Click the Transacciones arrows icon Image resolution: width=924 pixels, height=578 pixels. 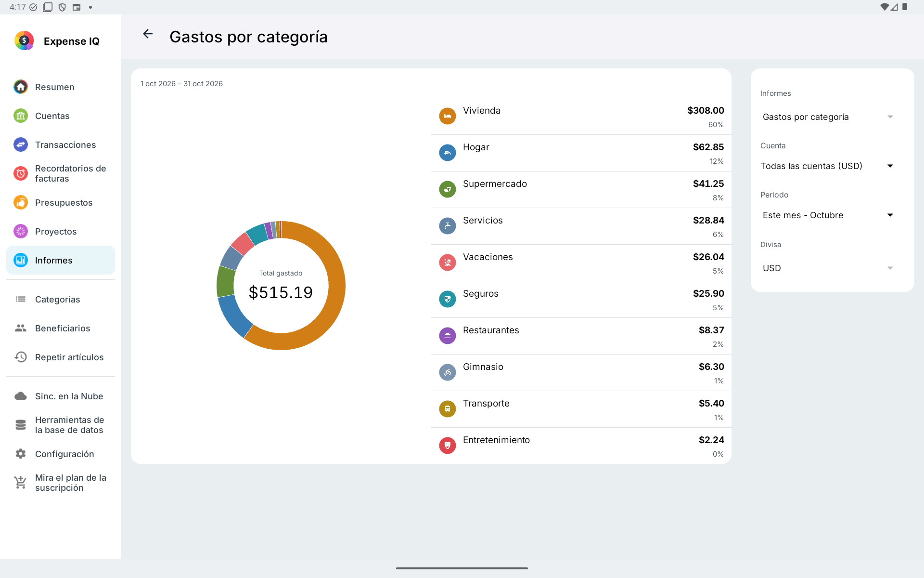[21, 144]
